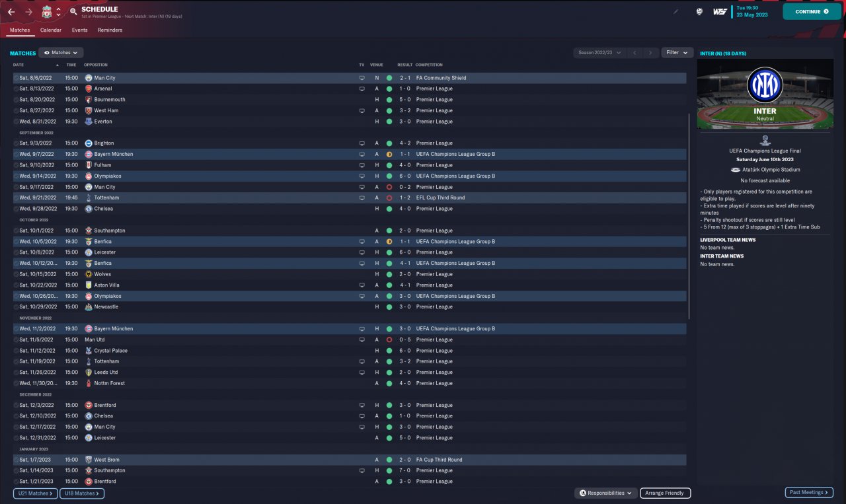Open the Events tab

(x=79, y=30)
